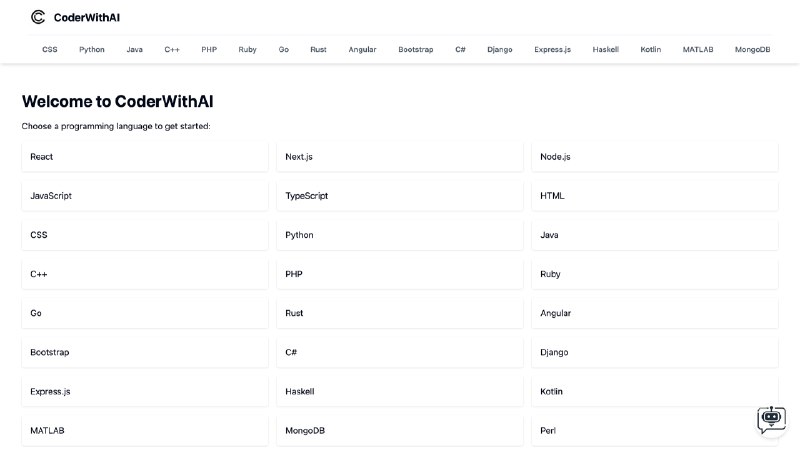
Task: Open the MATLAB card in the grid
Action: pos(144,431)
